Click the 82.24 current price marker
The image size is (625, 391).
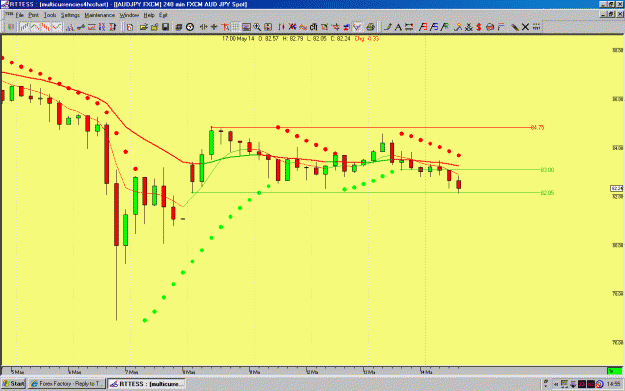[x=617, y=188]
